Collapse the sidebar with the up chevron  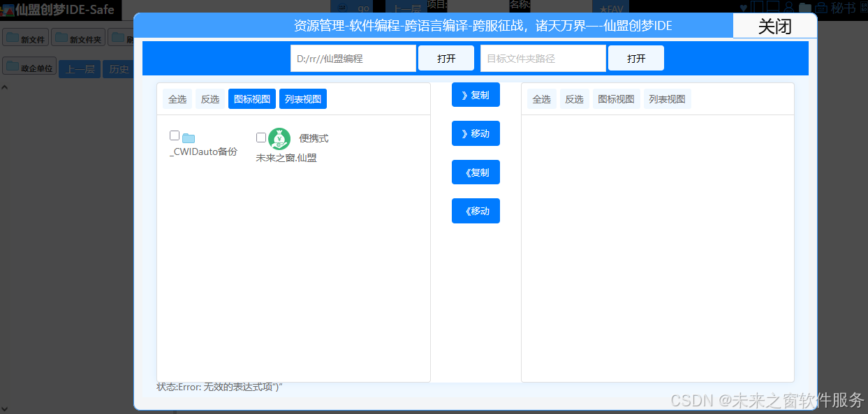click(x=4, y=88)
